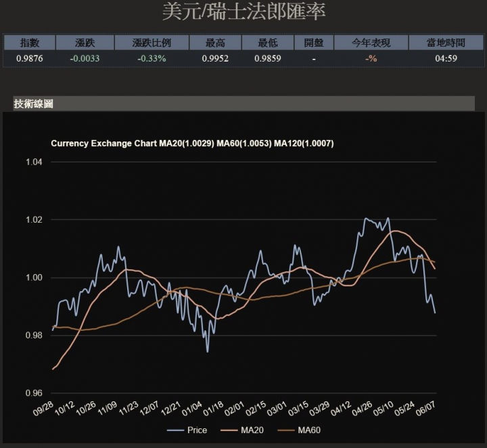Screen dimensions: 487x448
Task: Click the 04/26 x-axis date label
Action: coord(363,408)
